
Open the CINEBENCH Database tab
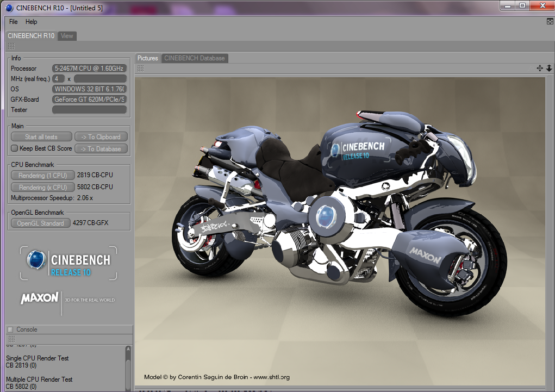tap(194, 58)
